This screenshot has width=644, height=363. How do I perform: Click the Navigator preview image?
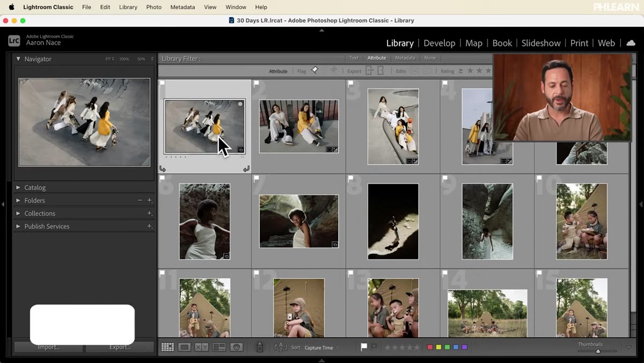point(84,122)
